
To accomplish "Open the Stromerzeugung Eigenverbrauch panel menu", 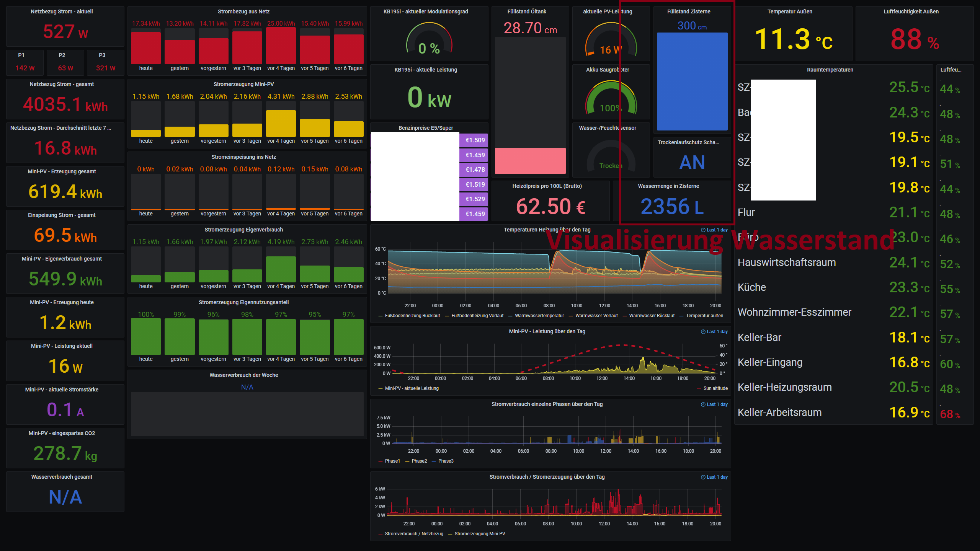I will point(244,230).
